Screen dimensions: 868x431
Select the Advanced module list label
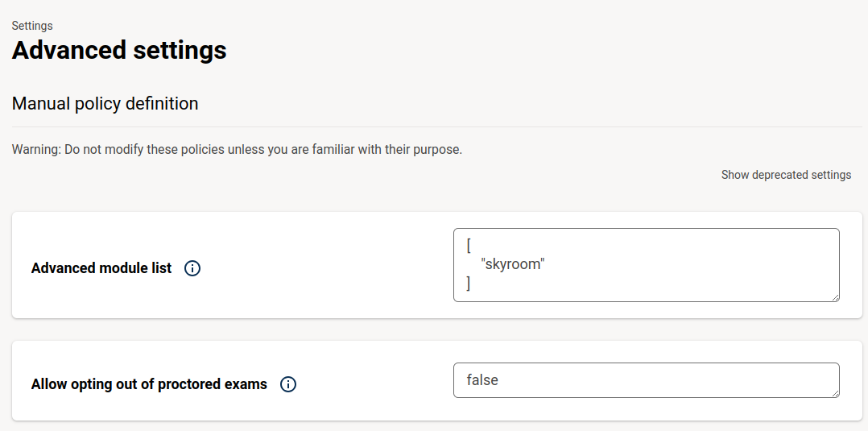coord(101,268)
